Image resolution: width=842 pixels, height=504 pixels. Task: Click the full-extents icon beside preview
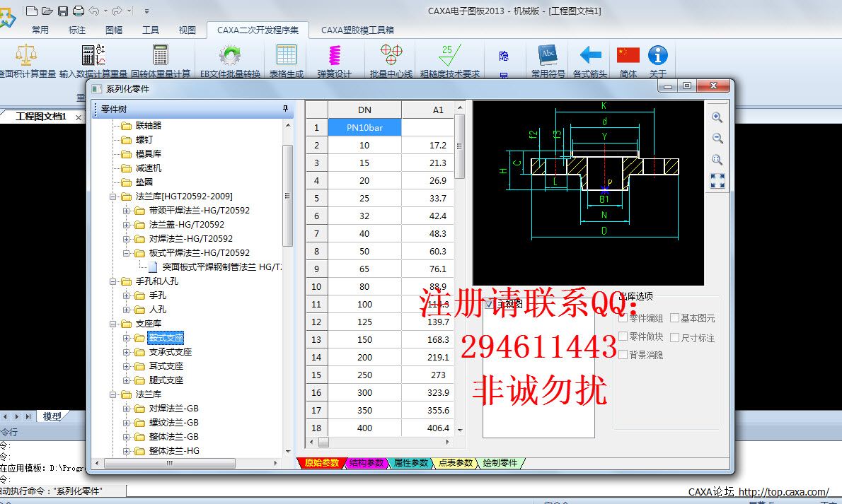pos(717,181)
